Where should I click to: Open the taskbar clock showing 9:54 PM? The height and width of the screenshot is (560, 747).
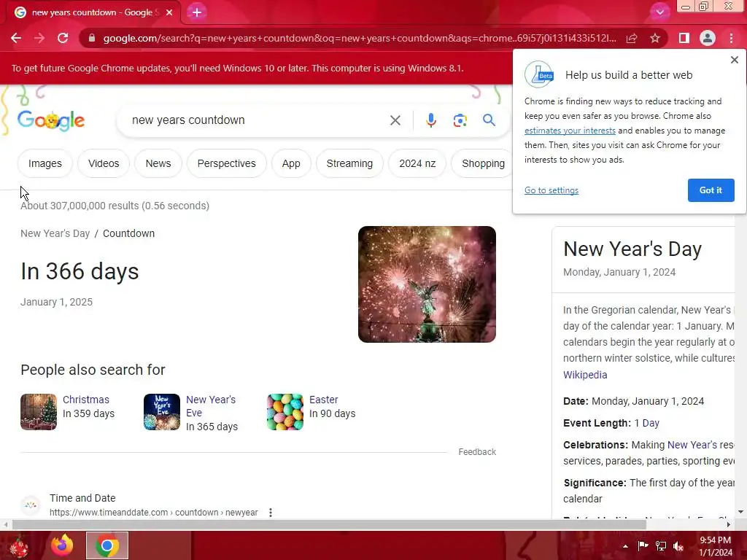pyautogui.click(x=716, y=546)
